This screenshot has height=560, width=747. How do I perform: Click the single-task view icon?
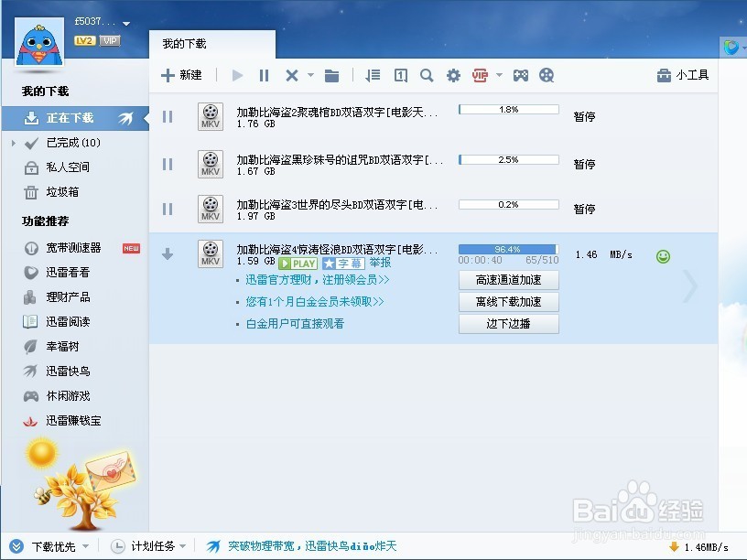401,75
